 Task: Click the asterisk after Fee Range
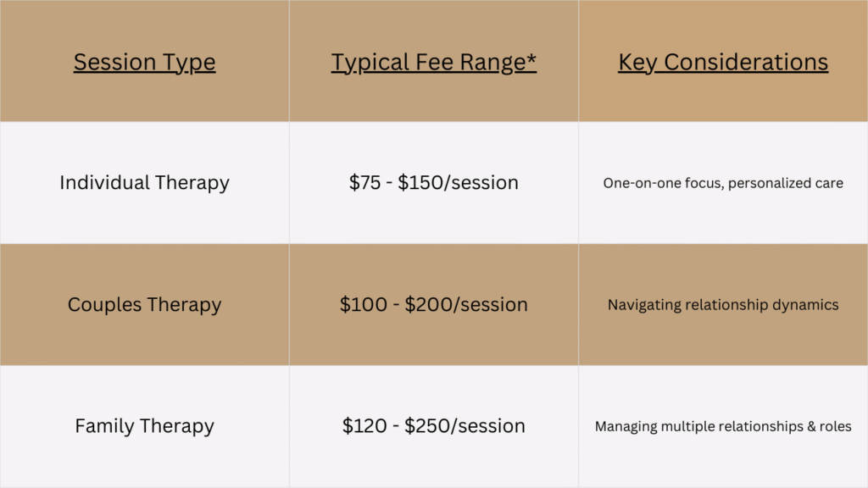coord(531,58)
